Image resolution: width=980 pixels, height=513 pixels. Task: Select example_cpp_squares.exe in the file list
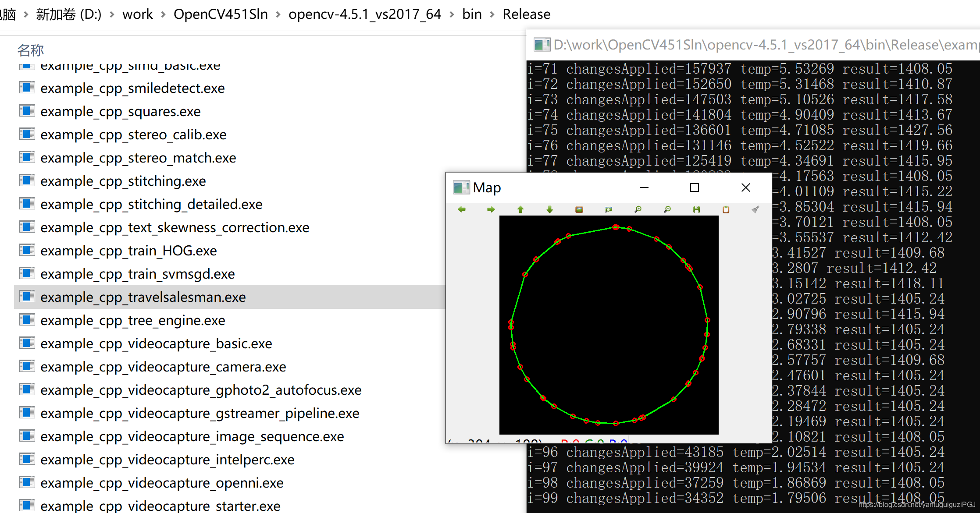click(x=120, y=111)
